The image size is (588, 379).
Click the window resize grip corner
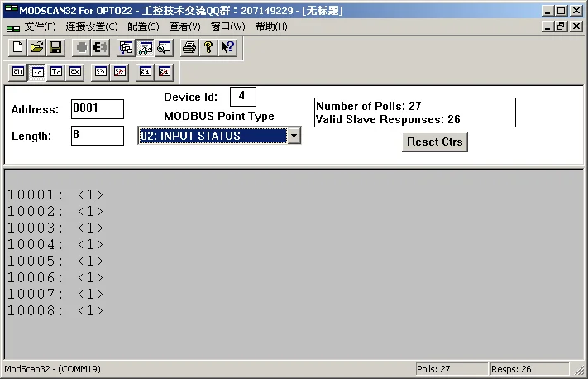pos(579,370)
